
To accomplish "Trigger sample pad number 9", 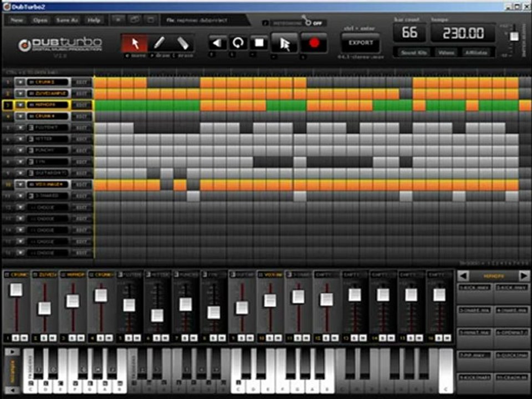I will (x=475, y=383).
